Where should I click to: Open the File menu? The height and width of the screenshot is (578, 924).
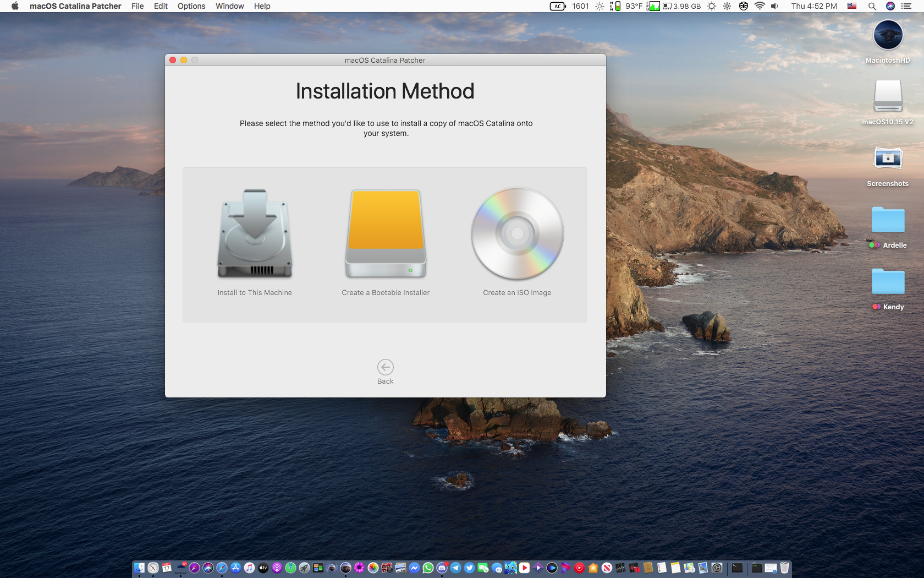pyautogui.click(x=137, y=6)
